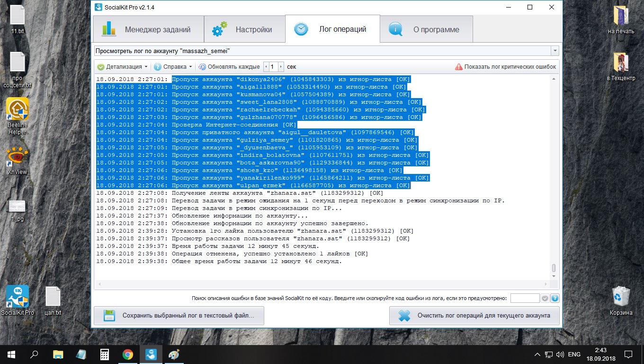Click the Обновление информации успешно завершено line
Image resolution: width=644 pixels, height=364 pixels.
[x=233, y=223]
